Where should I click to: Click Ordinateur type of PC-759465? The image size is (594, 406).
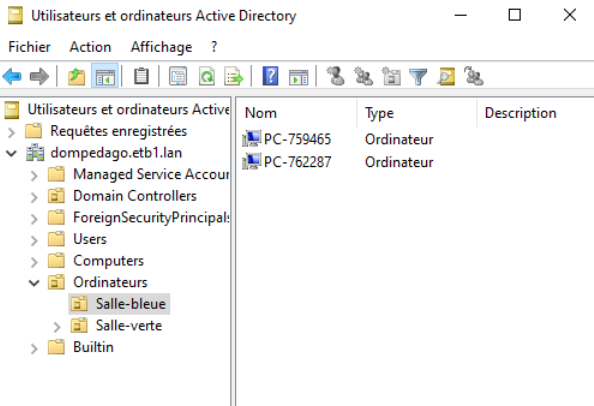(399, 139)
